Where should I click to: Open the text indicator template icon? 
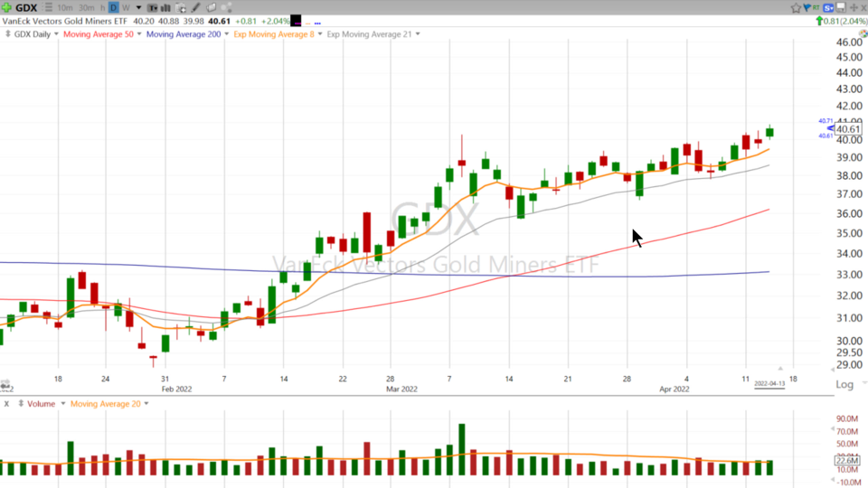click(152, 8)
